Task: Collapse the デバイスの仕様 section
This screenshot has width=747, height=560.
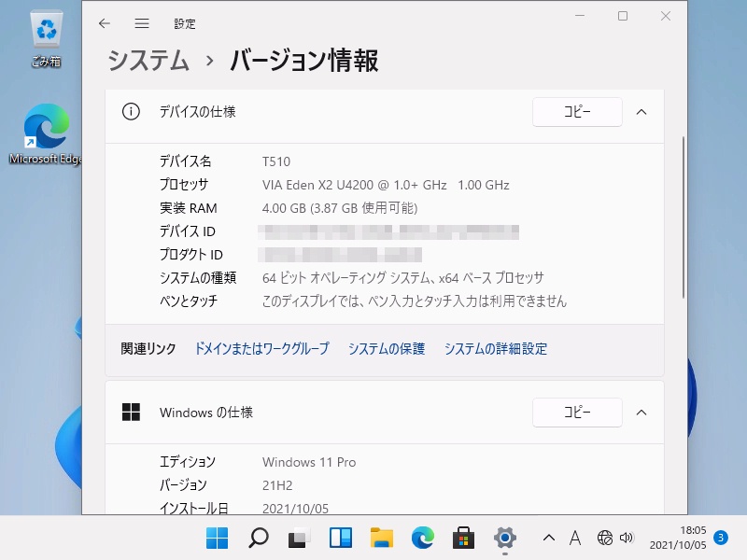Action: click(641, 112)
